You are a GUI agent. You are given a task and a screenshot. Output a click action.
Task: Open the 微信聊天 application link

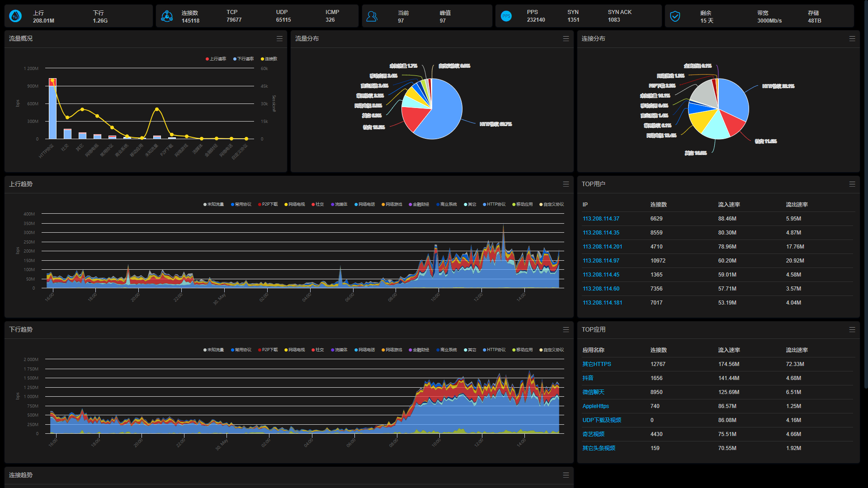(593, 392)
